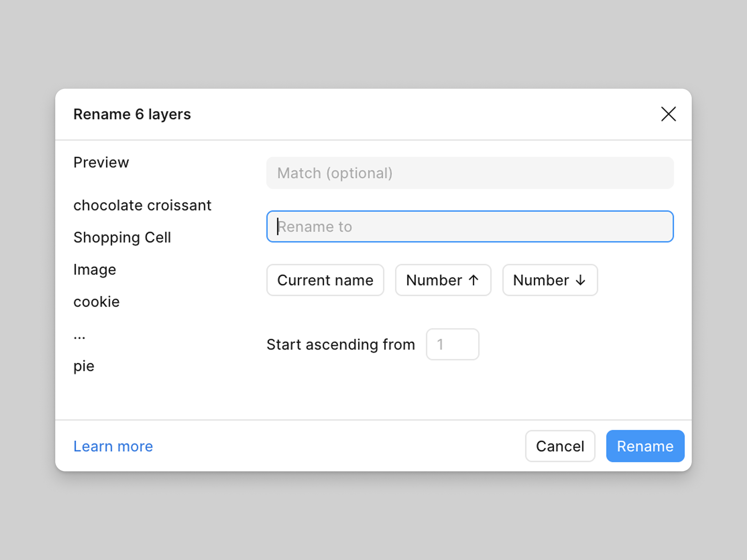Add the ascending Number token
The image size is (747, 560).
click(x=443, y=280)
